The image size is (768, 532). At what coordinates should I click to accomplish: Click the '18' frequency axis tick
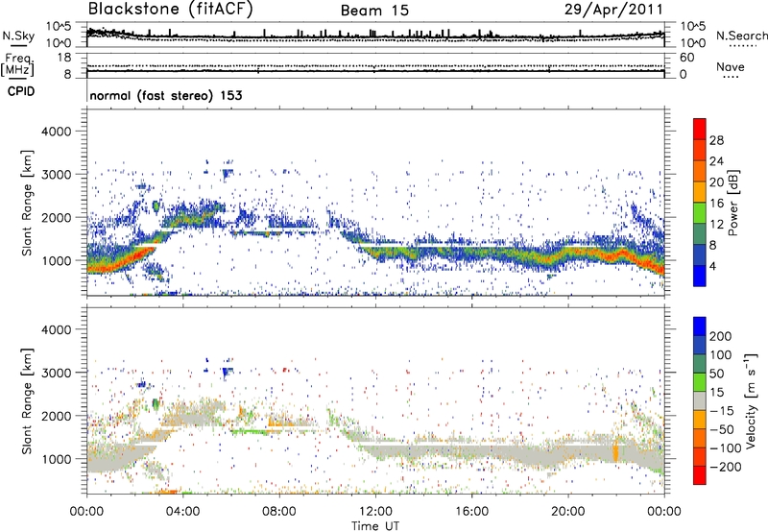point(64,58)
